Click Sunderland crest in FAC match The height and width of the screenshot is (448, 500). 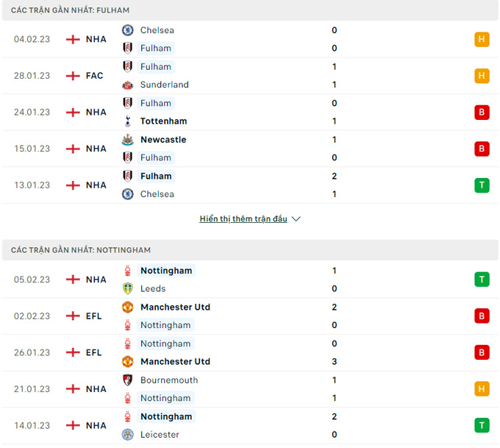coord(127,85)
